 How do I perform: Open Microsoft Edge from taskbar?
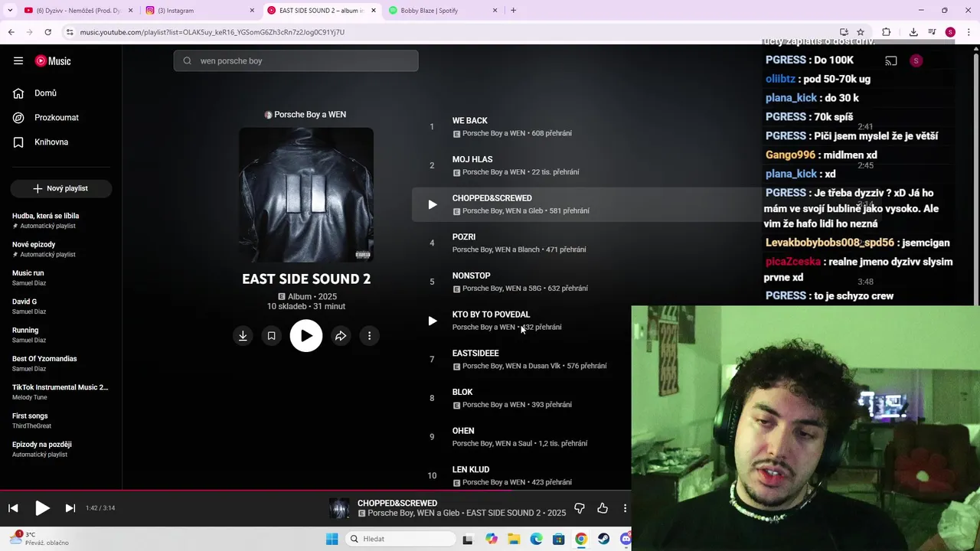[536, 539]
